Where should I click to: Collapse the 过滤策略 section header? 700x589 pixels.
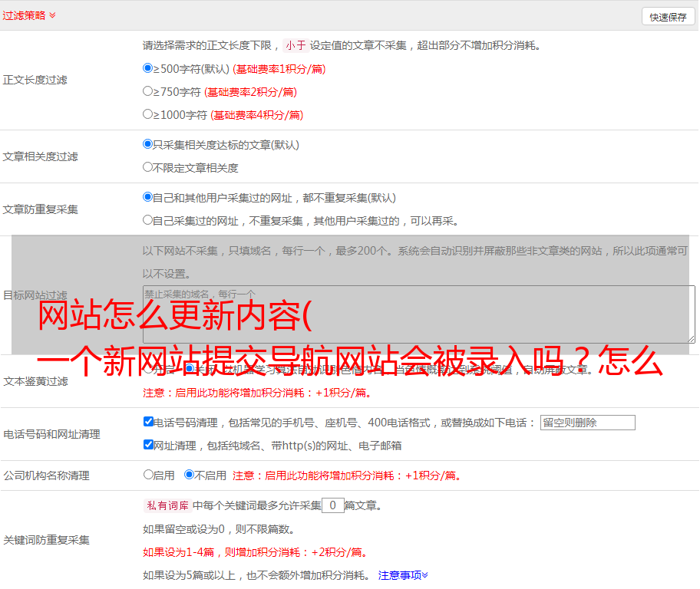click(x=29, y=15)
